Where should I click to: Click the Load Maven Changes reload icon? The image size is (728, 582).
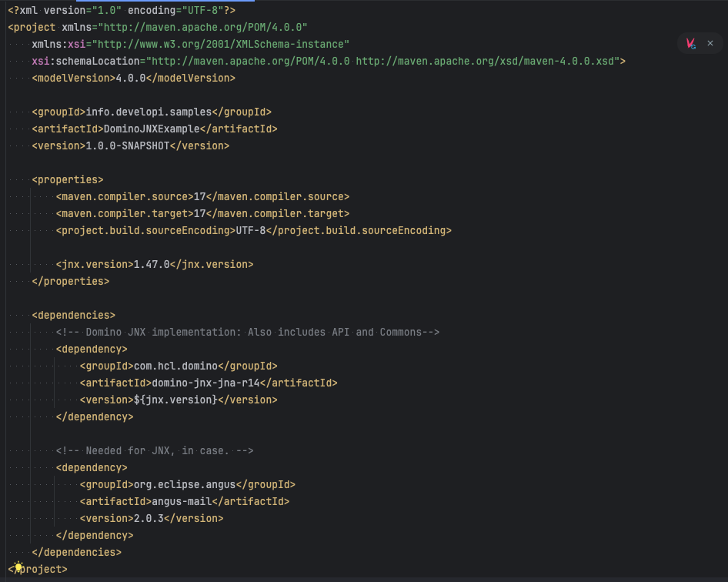click(690, 43)
